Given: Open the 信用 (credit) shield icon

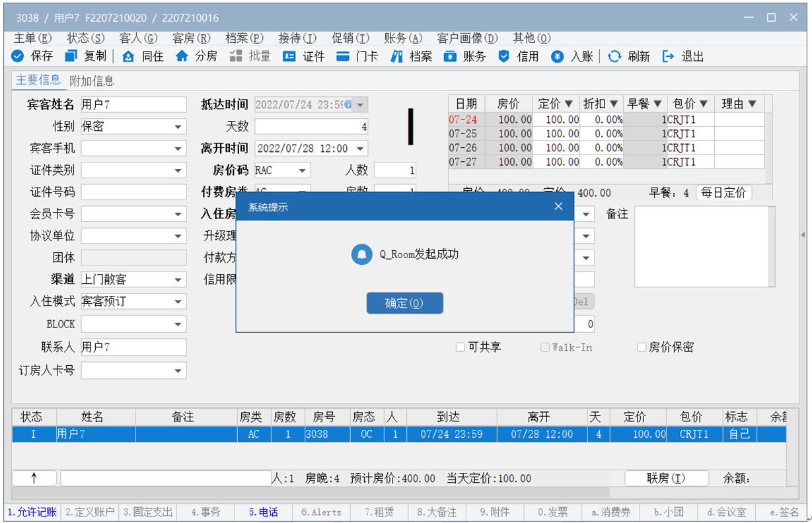Looking at the screenshot, I should [503, 57].
